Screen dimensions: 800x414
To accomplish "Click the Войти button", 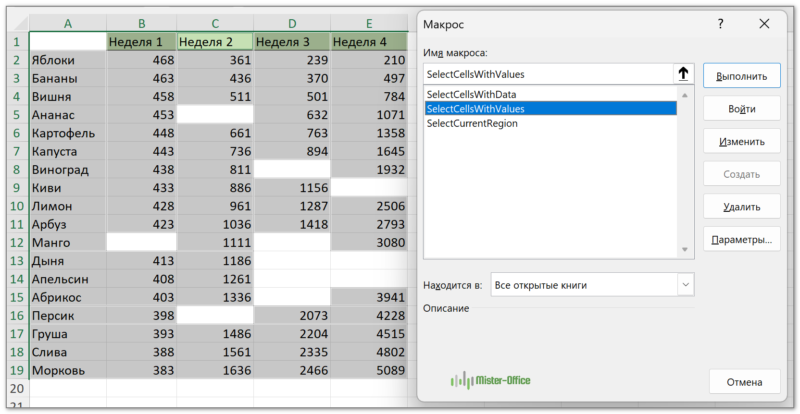I will point(741,108).
